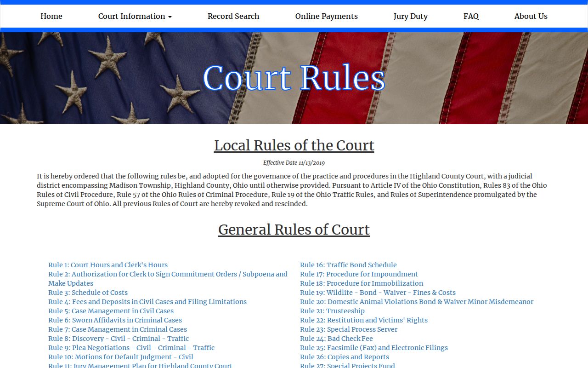Open Rule 21: Trusteeship

pyautogui.click(x=332, y=311)
